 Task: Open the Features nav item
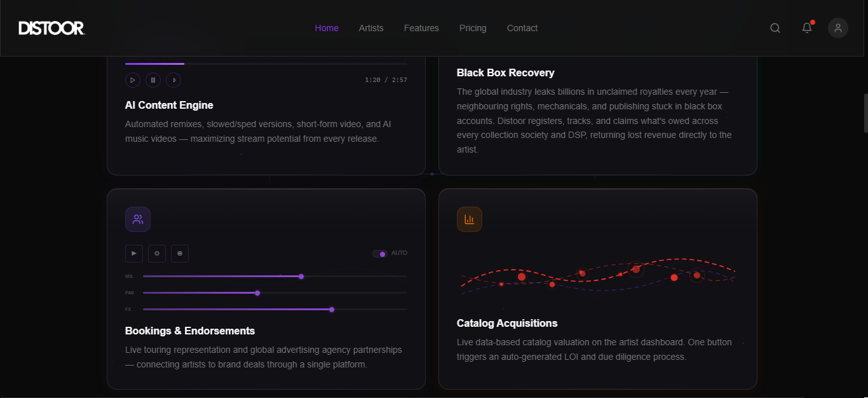421,28
